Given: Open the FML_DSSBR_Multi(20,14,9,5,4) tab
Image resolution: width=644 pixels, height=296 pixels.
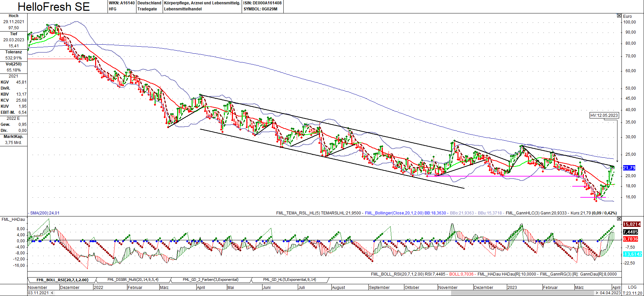Looking at the screenshot, I should tap(133, 280).
